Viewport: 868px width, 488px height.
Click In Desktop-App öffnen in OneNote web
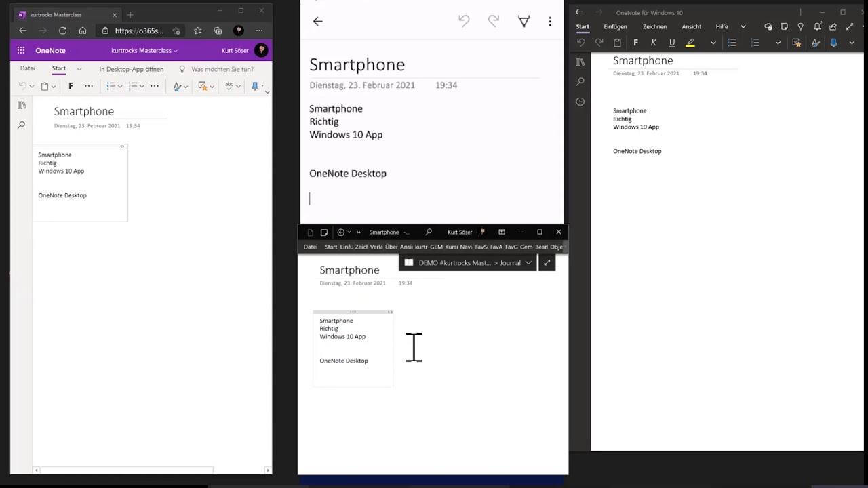132,69
